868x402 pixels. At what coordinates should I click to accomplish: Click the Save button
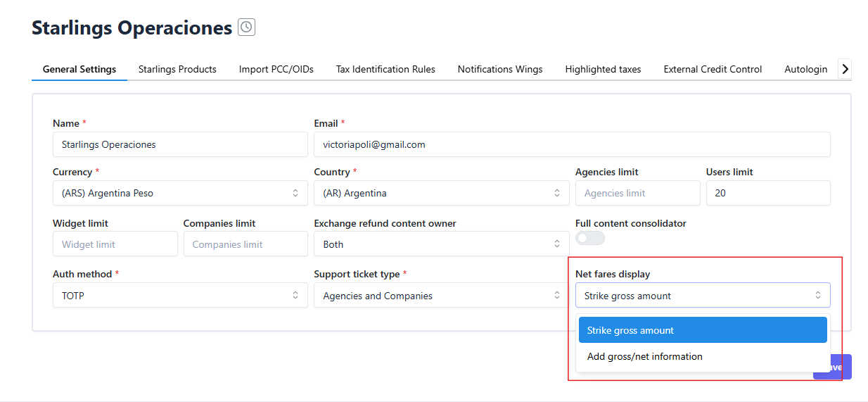840,367
